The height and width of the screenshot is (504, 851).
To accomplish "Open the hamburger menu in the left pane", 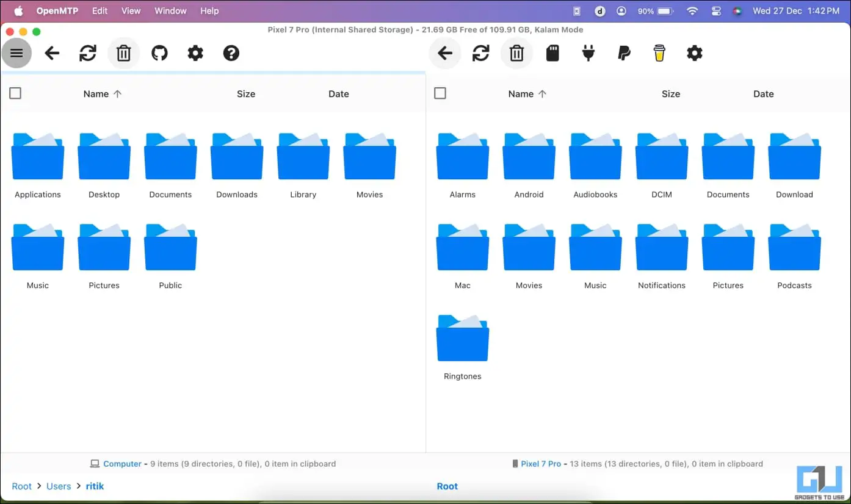I will pos(16,53).
